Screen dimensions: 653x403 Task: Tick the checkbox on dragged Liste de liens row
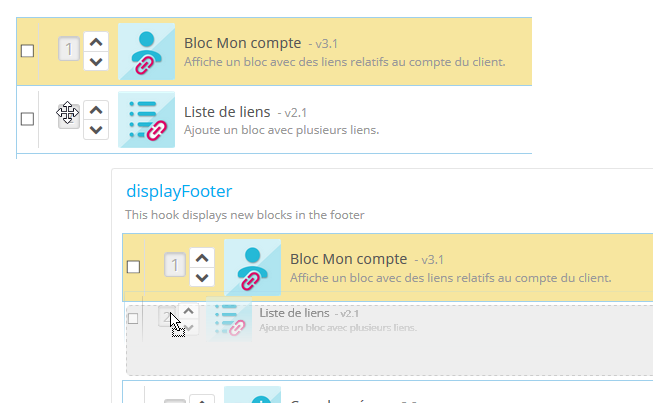tap(133, 318)
